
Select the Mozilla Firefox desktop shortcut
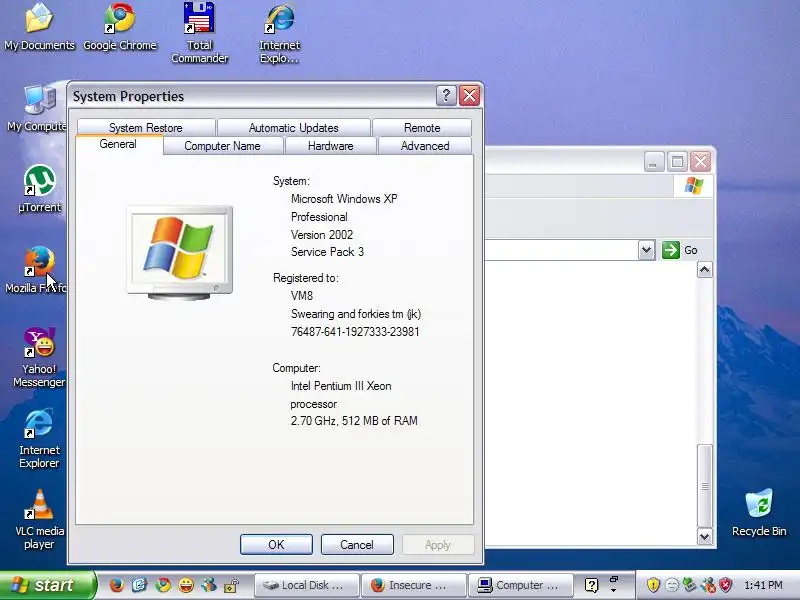(36, 269)
